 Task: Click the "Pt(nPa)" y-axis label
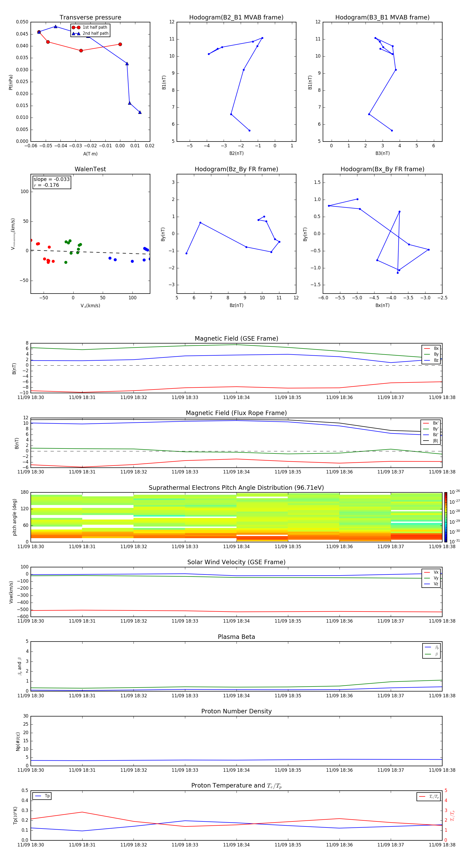(x=11, y=82)
